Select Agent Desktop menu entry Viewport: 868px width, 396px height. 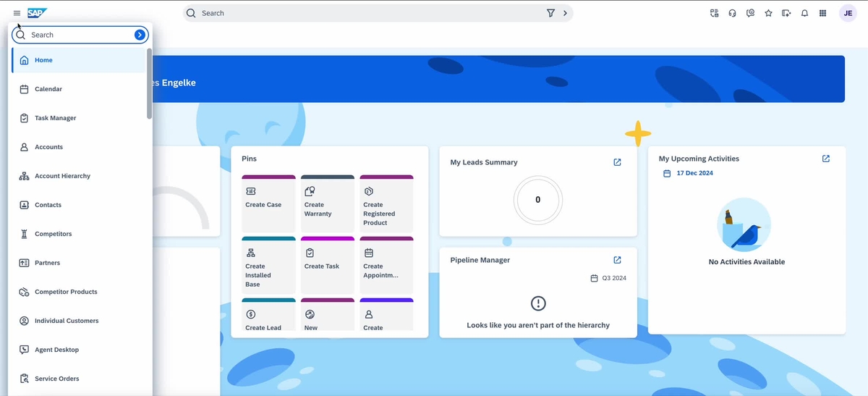coord(78,350)
